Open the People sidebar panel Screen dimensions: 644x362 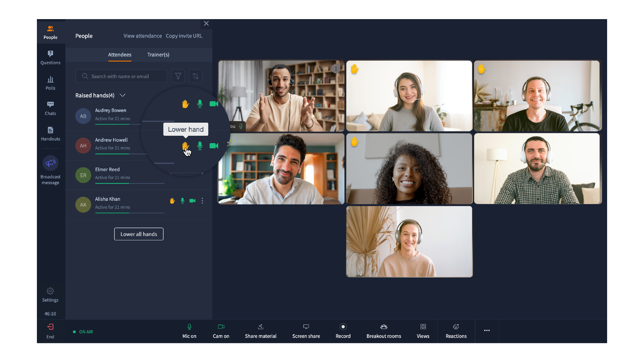pos(50,33)
